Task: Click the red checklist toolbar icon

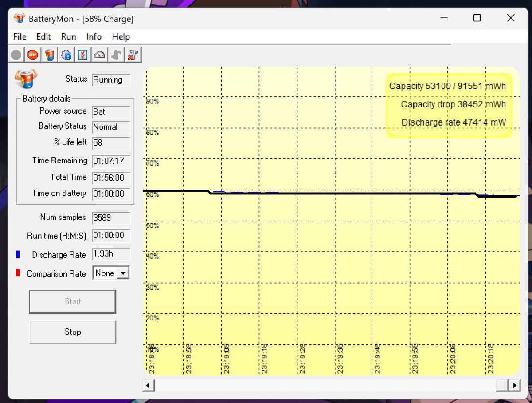Action: pyautogui.click(x=83, y=55)
